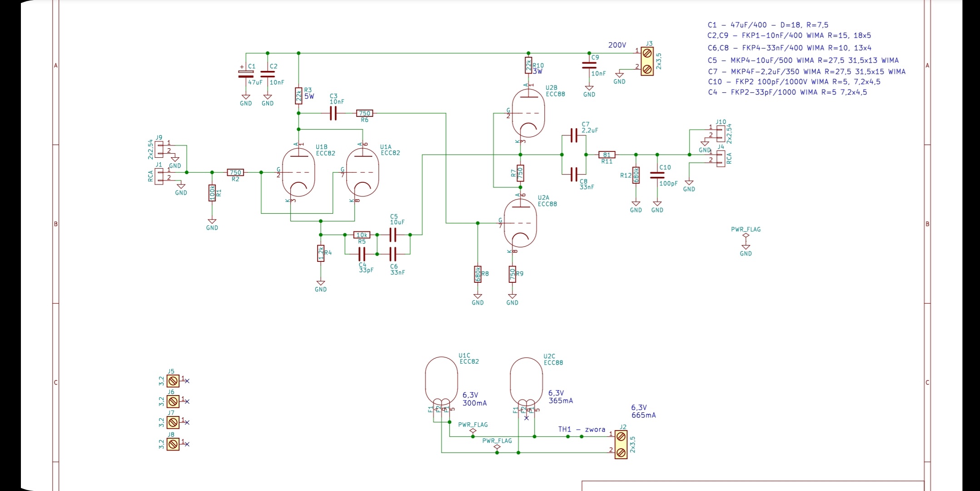Click the C5 10uF capacitor
This screenshot has width=980, height=491.
pos(393,235)
